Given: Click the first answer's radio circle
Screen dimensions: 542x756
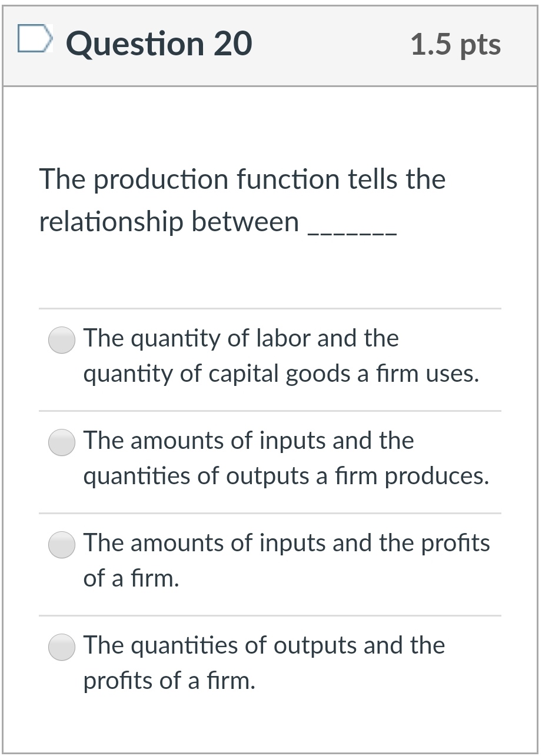Looking at the screenshot, I should (61, 340).
